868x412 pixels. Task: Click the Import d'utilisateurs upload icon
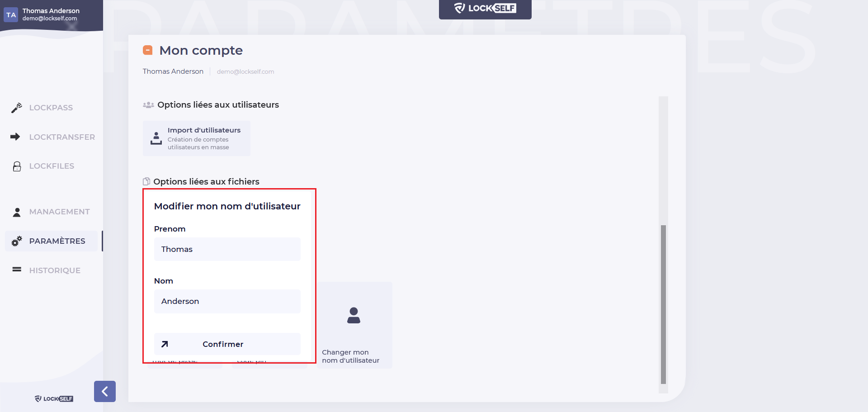pyautogui.click(x=156, y=138)
